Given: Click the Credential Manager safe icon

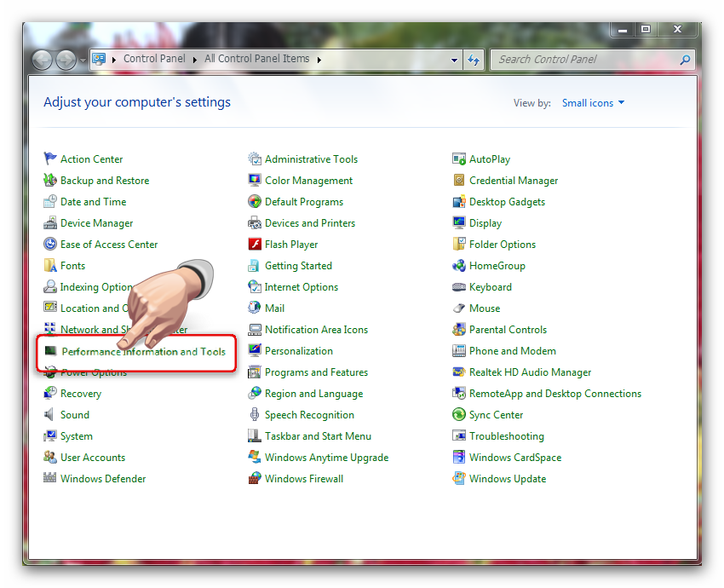Looking at the screenshot, I should pyautogui.click(x=459, y=180).
